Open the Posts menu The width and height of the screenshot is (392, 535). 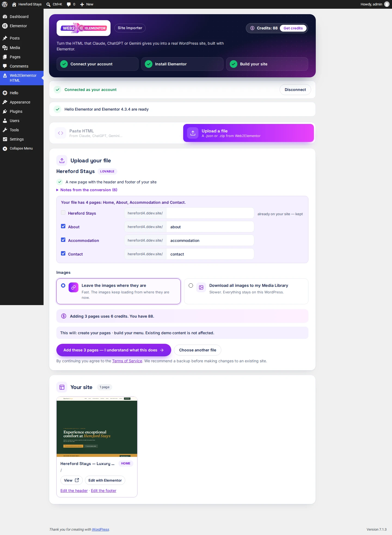[x=22, y=38]
